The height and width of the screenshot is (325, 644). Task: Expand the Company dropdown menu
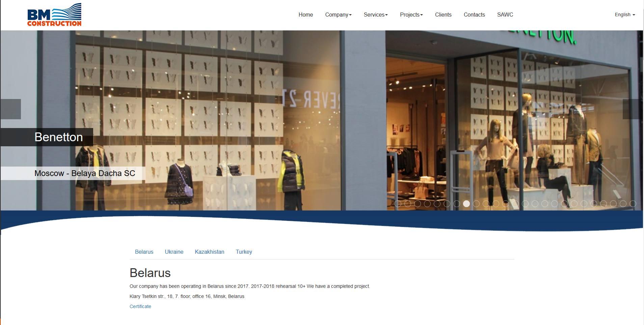pos(338,15)
